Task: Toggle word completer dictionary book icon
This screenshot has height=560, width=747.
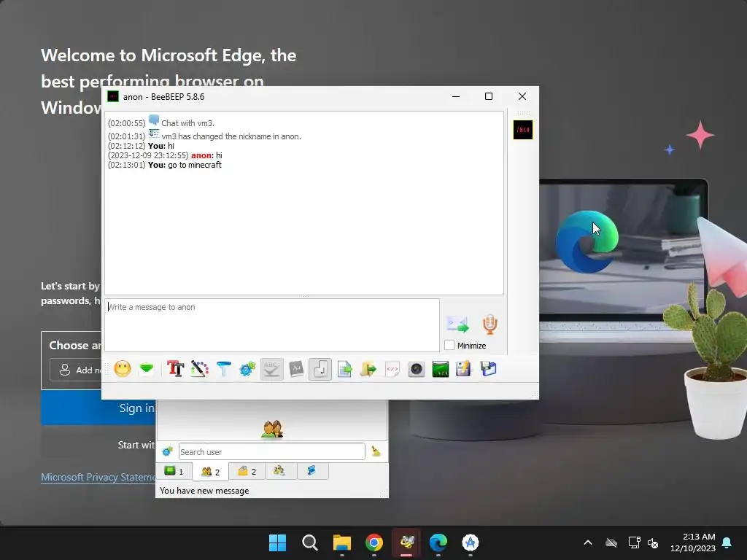Action: click(296, 369)
